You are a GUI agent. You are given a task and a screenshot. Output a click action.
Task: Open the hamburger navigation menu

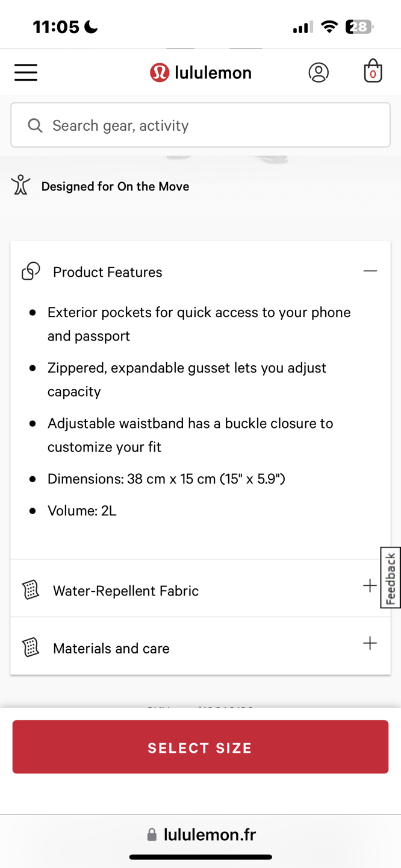tap(26, 72)
